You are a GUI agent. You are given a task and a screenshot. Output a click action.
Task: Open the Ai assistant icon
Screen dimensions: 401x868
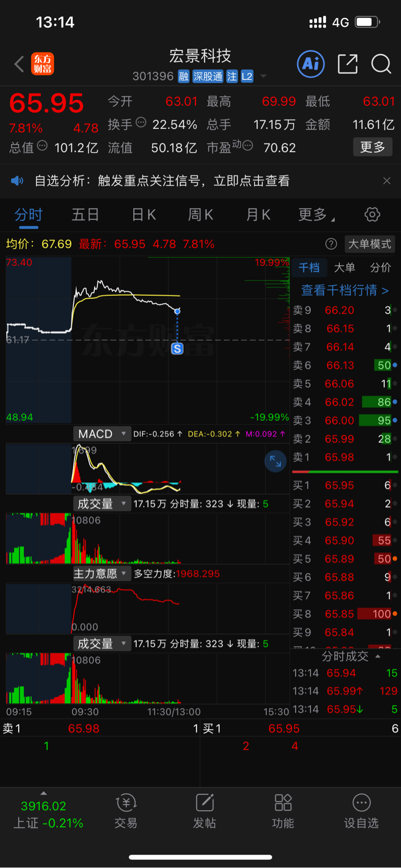click(x=311, y=64)
